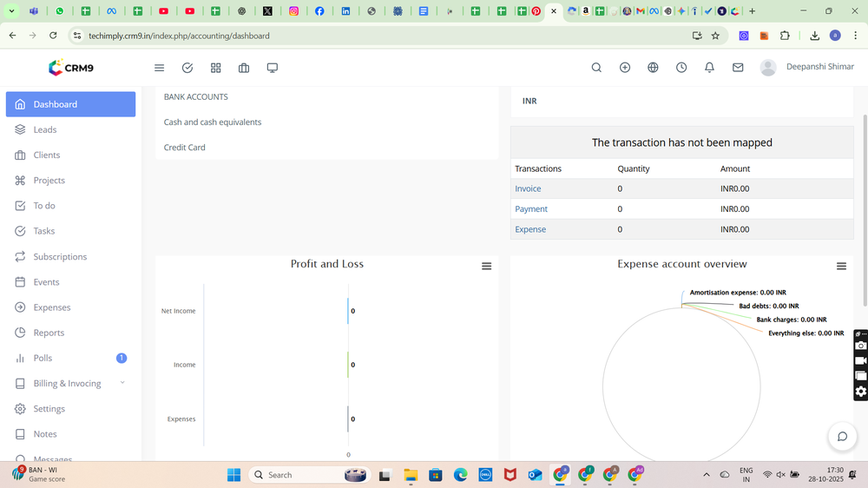Select Cash and cash equivalents row
The width and height of the screenshot is (868, 488).
click(x=326, y=122)
